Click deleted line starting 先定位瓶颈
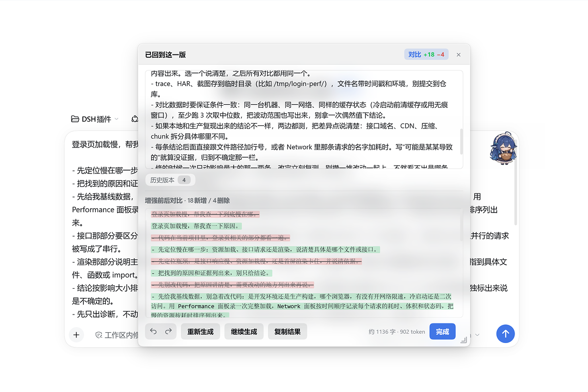 (256, 261)
